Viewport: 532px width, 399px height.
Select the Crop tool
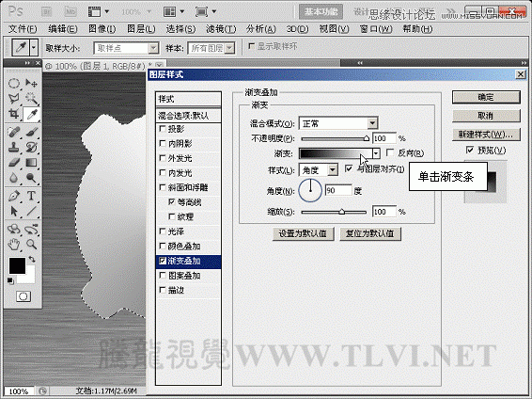(14, 114)
